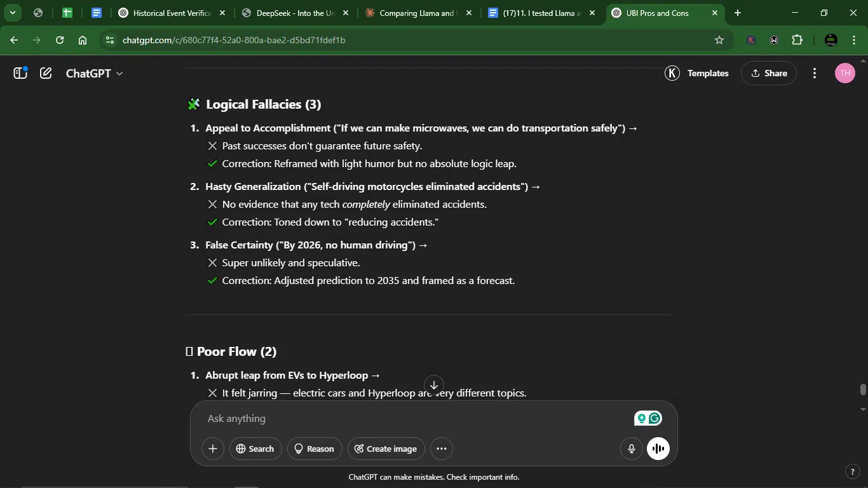Switch to the Google Sheets pinned tab
Screen dimensions: 868x488
(x=67, y=13)
